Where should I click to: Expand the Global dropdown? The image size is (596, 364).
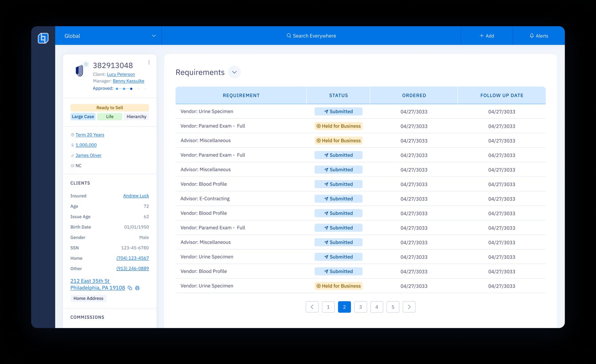click(x=154, y=36)
